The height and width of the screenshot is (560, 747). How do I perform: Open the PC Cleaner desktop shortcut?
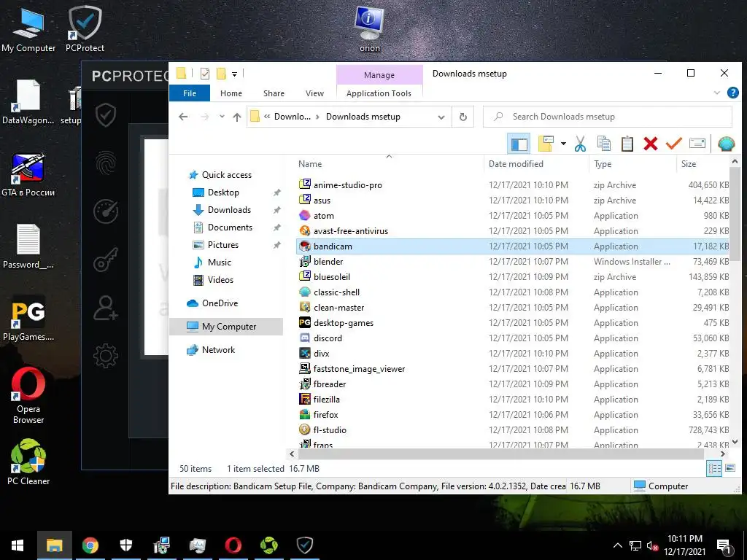coord(28,462)
